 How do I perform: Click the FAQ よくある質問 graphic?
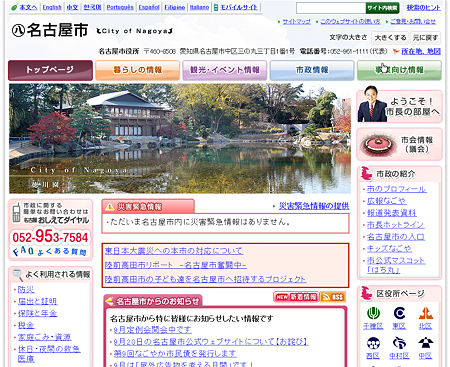coord(50,251)
